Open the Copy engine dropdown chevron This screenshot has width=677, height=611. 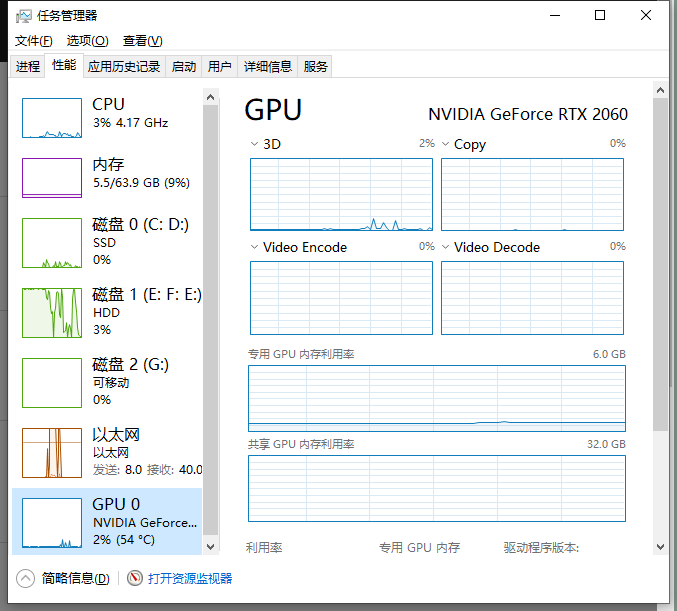click(x=446, y=144)
